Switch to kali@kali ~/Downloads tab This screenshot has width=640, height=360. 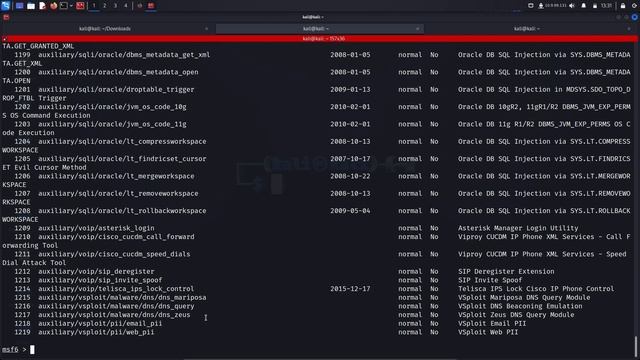point(105,29)
